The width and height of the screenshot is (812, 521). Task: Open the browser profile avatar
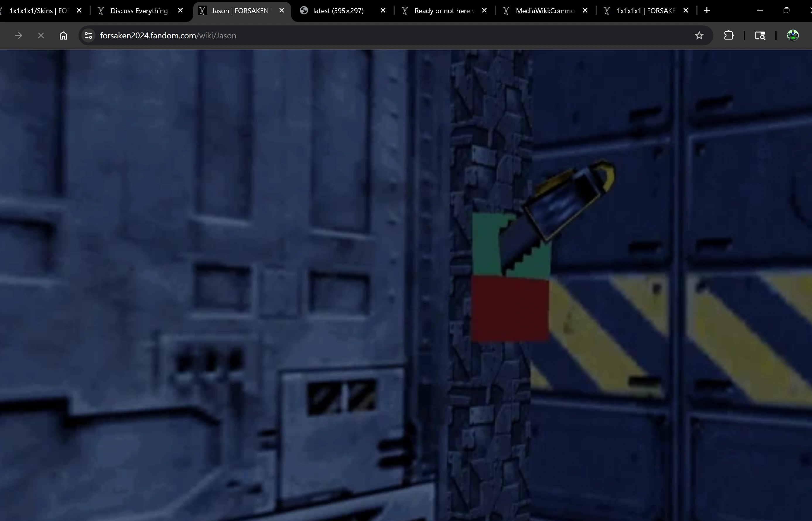[793, 35]
